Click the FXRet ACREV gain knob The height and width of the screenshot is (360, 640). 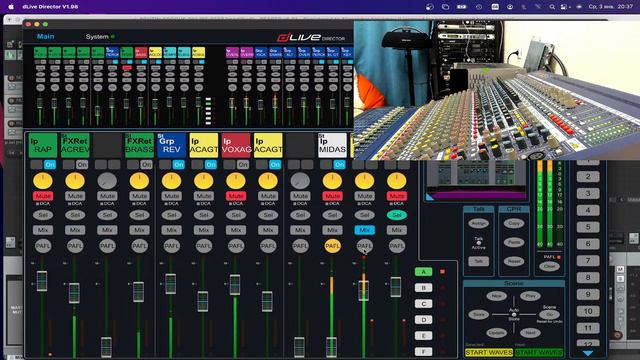(x=75, y=180)
